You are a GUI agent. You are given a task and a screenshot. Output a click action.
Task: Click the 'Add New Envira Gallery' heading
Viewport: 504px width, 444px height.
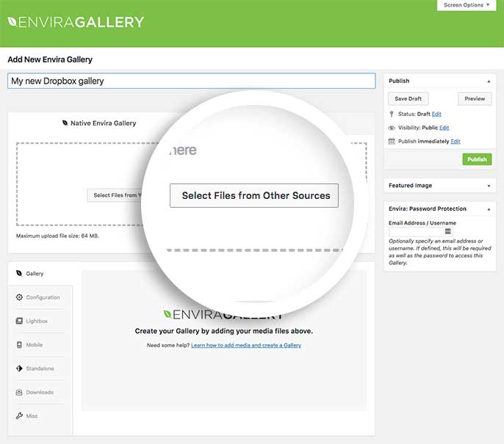(50, 59)
